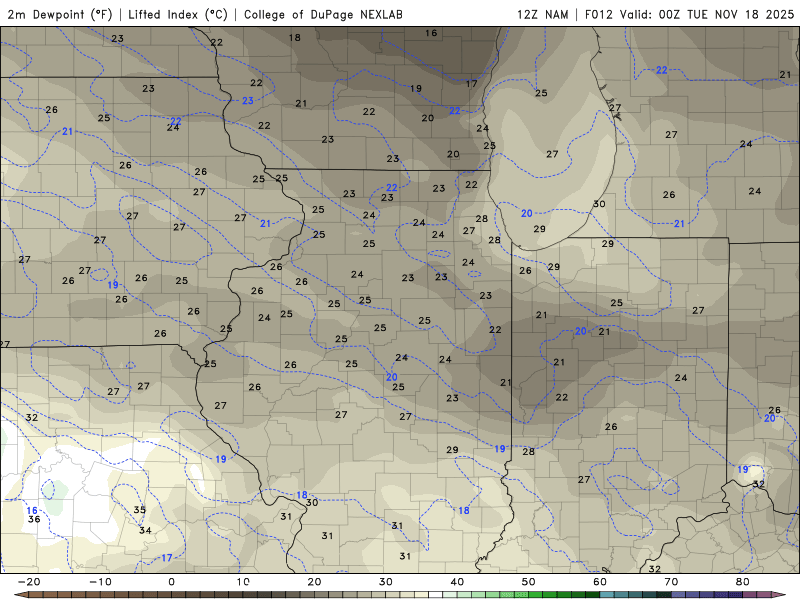Click the "F012 Valid: 00Z TUE NOV 18 2025" text
Viewport: 800px width, 600px height.
[689, 14]
